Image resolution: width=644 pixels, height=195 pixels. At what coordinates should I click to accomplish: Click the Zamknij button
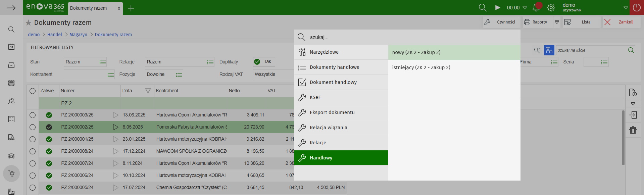pyautogui.click(x=621, y=22)
